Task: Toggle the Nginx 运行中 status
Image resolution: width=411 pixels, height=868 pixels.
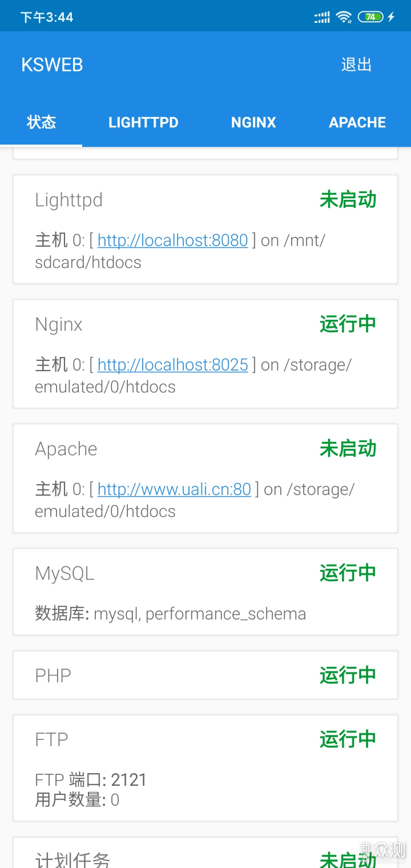Action: [x=348, y=324]
